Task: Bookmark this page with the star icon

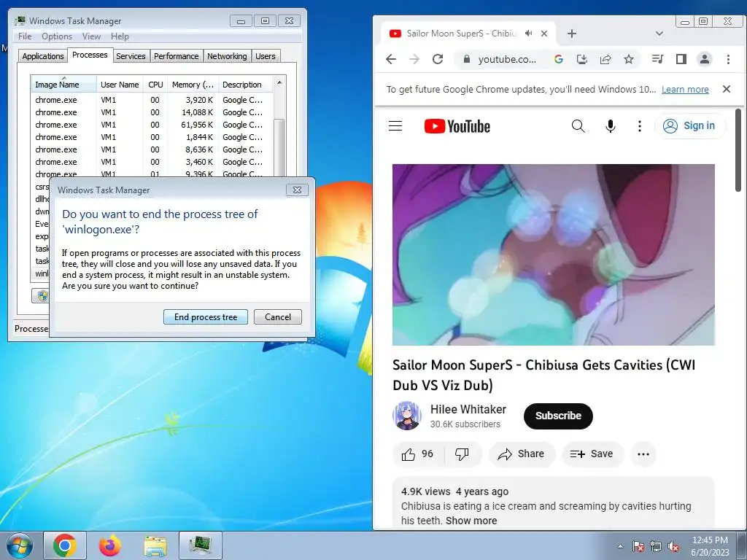Action: point(629,59)
